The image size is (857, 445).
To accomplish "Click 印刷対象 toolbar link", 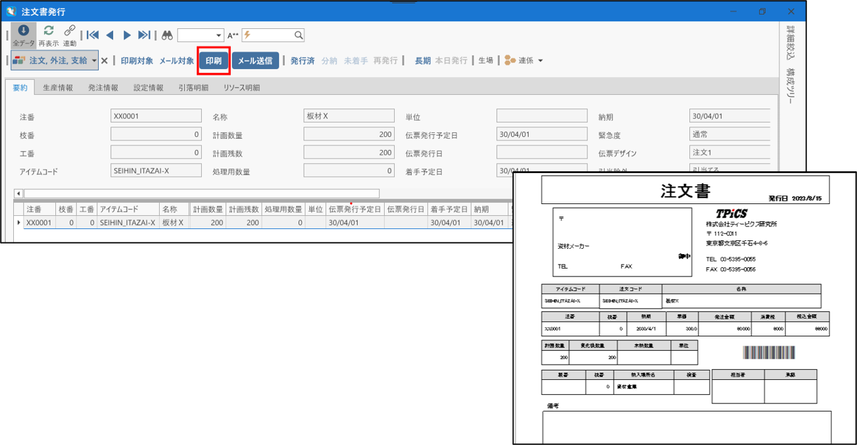I will [137, 61].
